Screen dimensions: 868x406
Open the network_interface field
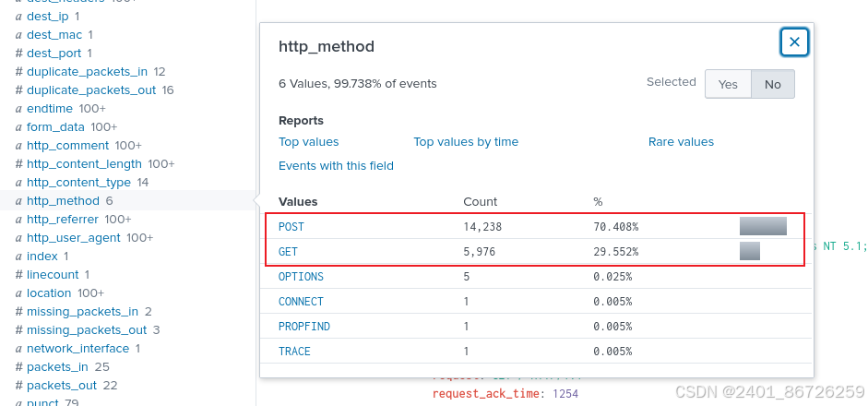(x=78, y=349)
